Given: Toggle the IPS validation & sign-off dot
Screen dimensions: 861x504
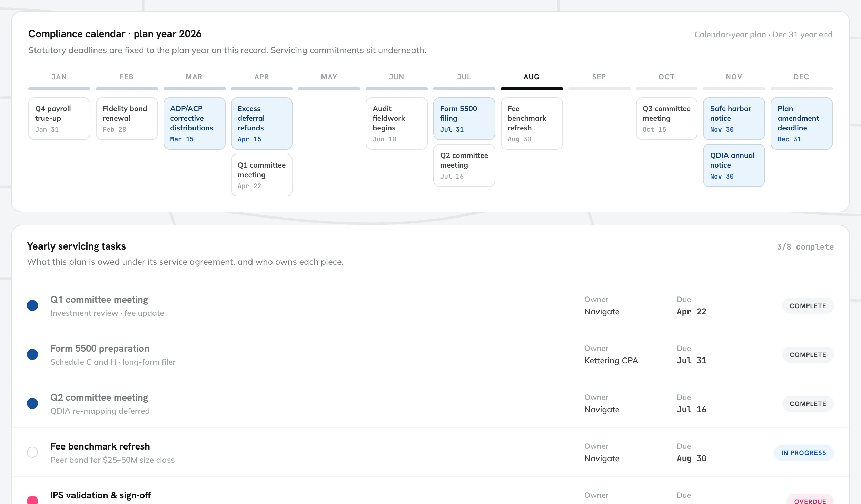Looking at the screenshot, I should click(32, 500).
